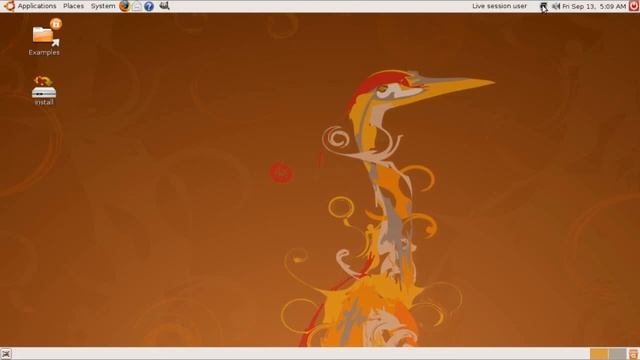Open the network manager tray icon
Viewport: 640px width, 360px height.
pos(544,7)
